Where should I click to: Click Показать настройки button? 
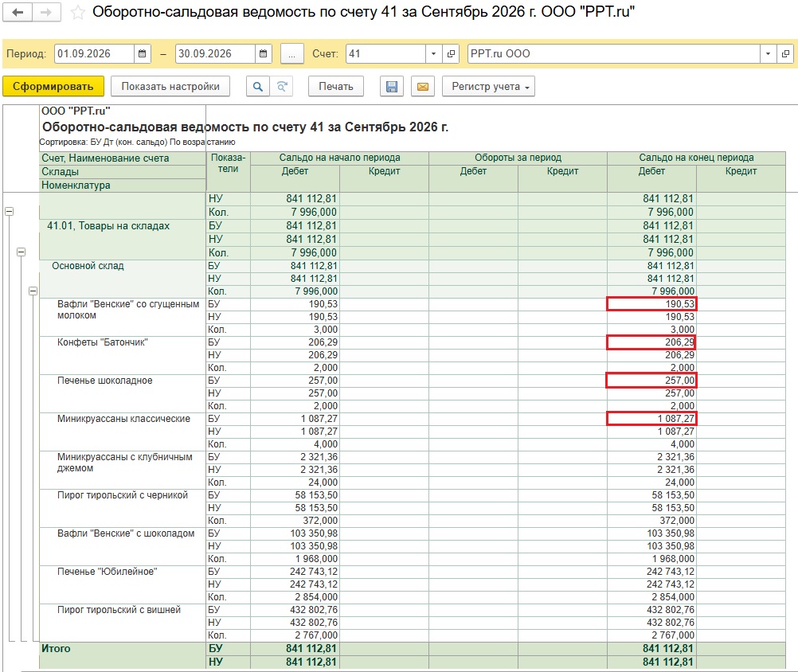pos(170,87)
